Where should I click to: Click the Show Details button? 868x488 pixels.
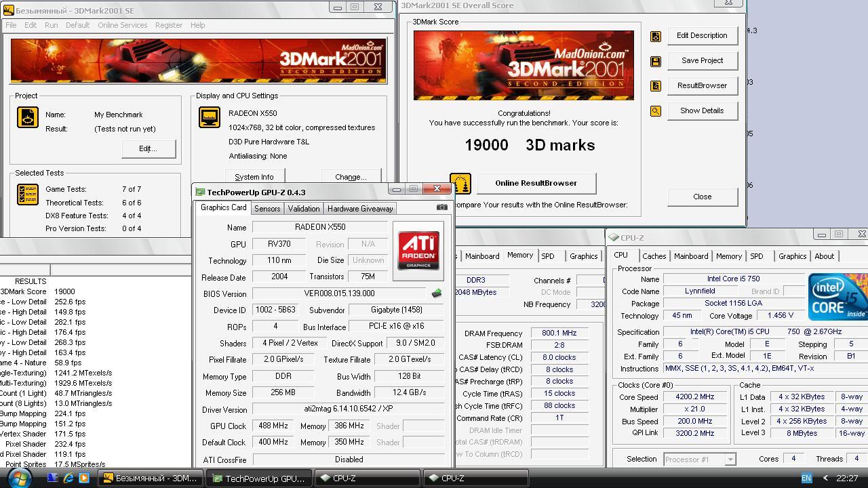tap(702, 110)
